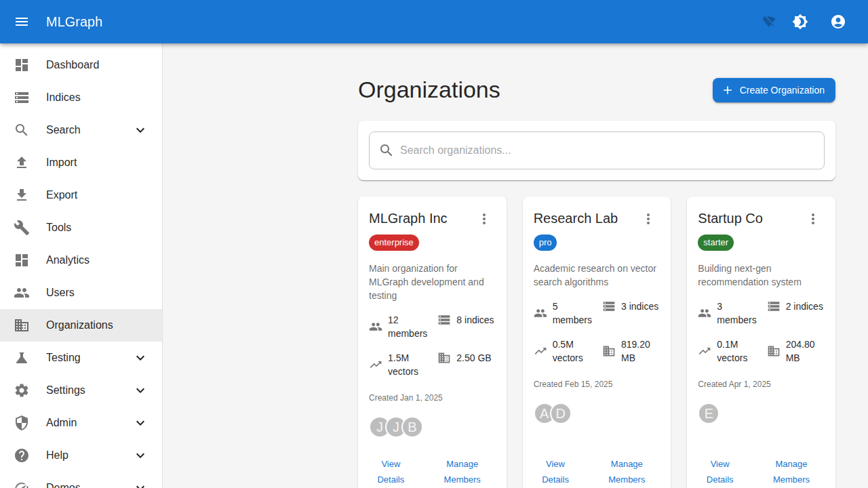Viewport: 868px width, 488px height.
Task: Click View Details for Startup Co
Action: coord(719,471)
